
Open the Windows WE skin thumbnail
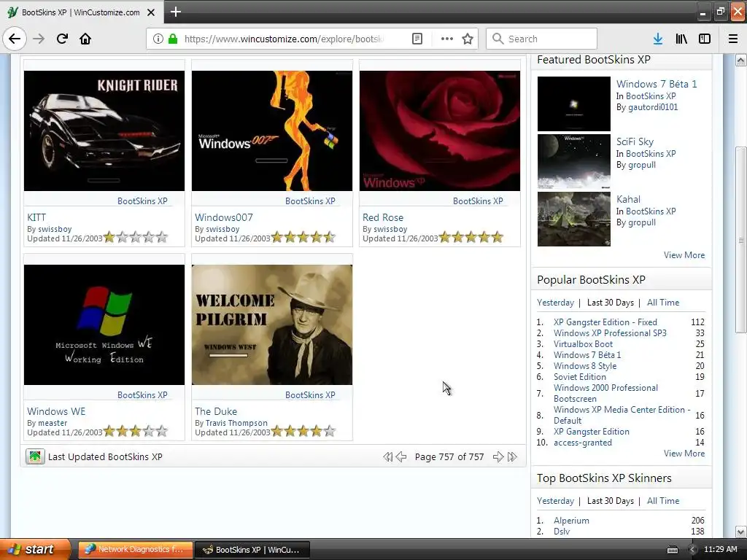tap(104, 324)
